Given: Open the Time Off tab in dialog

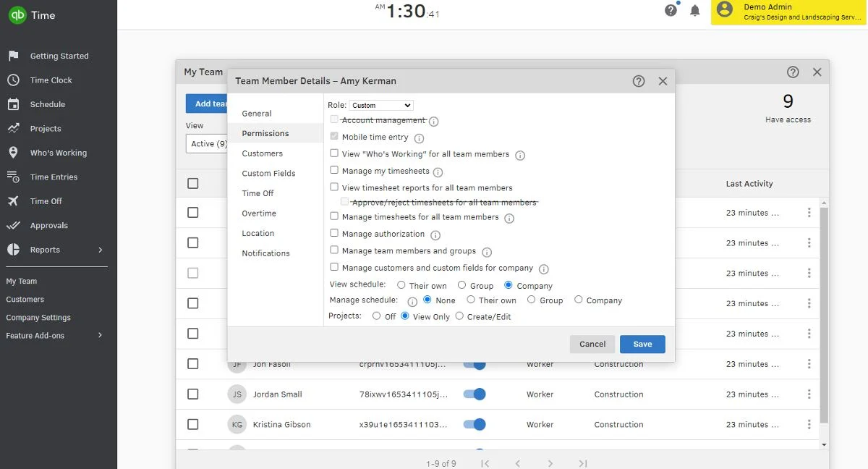Looking at the screenshot, I should 258,193.
